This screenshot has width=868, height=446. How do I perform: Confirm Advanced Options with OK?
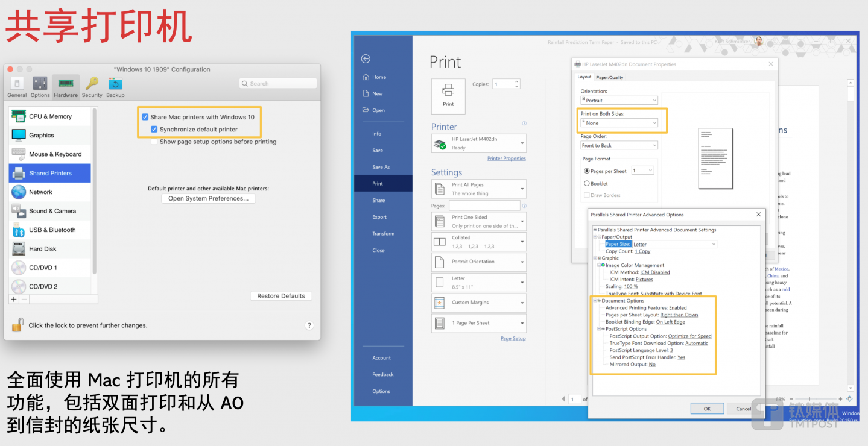pos(707,409)
